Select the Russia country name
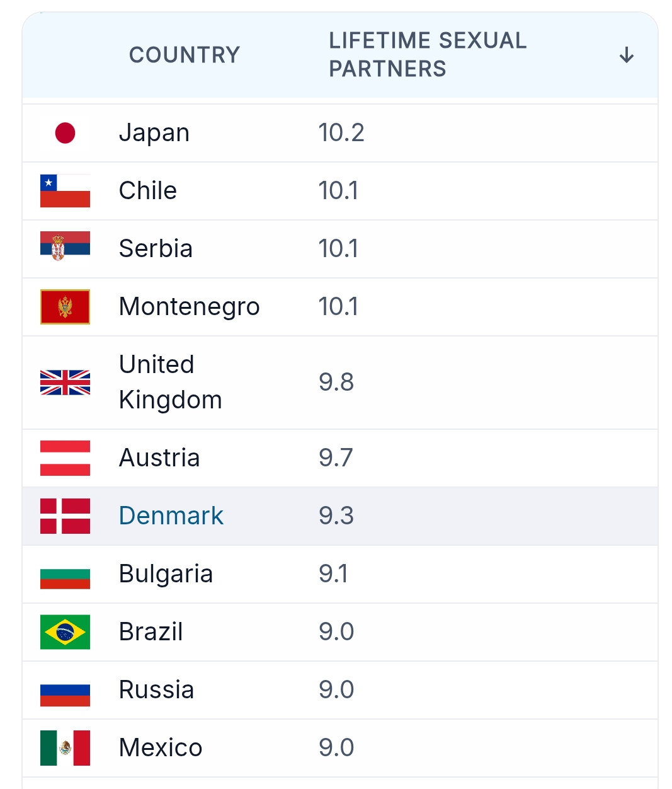 coord(157,690)
